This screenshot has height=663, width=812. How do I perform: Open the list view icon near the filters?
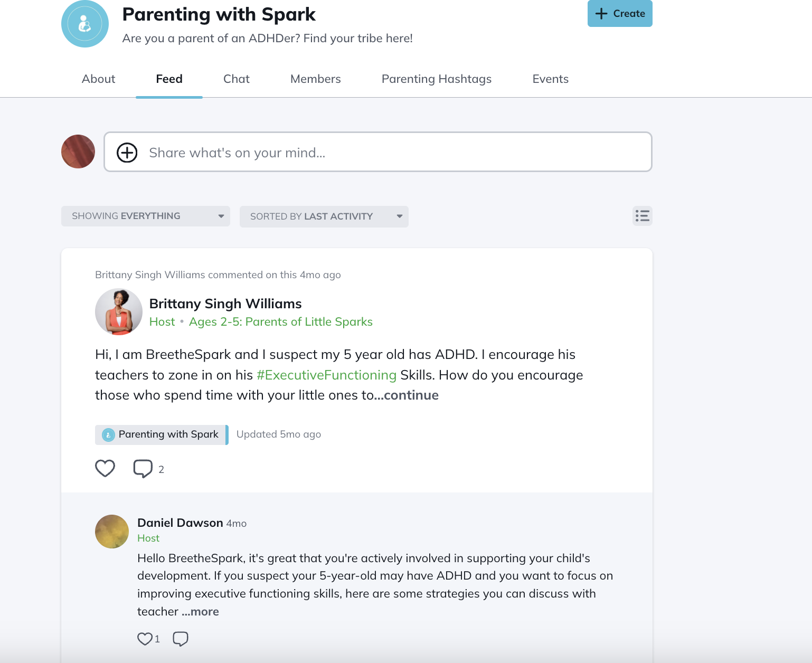(642, 216)
